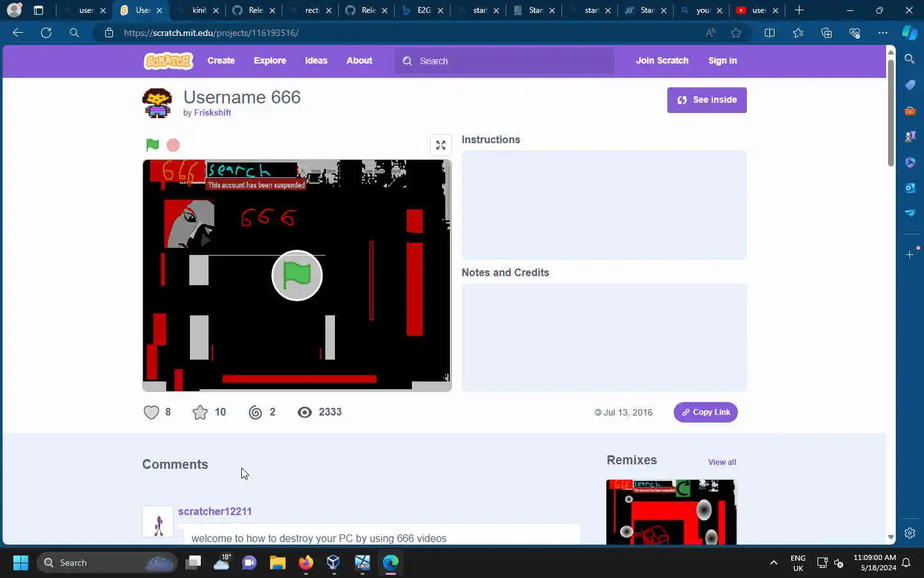The image size is (924, 578).
Task: Open new browser tab
Action: tap(799, 10)
